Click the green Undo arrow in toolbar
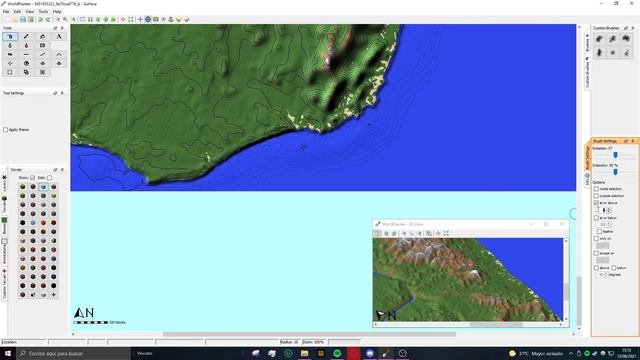This screenshot has width=640, height=360. [x=40, y=20]
